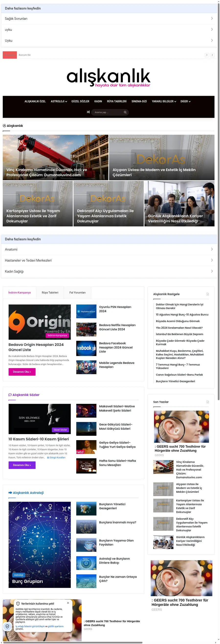Click the Mobile Legends thumbnail
The image size is (220, 644).
pos(86,367)
